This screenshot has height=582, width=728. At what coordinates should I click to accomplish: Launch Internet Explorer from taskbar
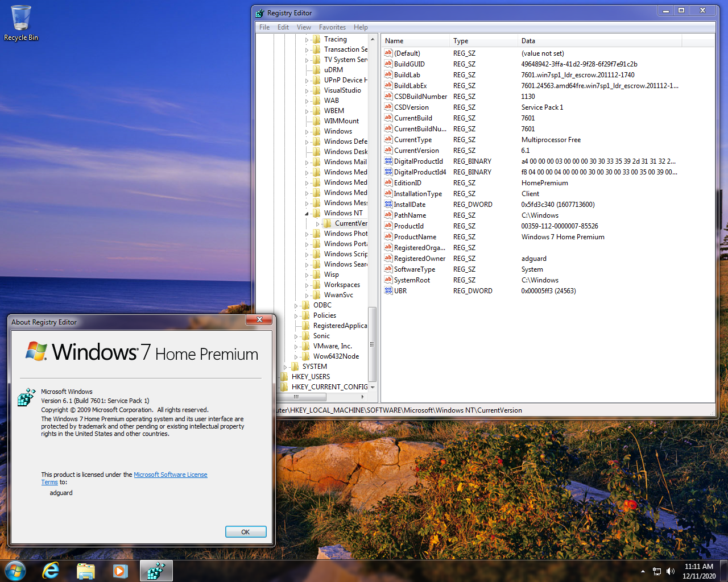(51, 571)
